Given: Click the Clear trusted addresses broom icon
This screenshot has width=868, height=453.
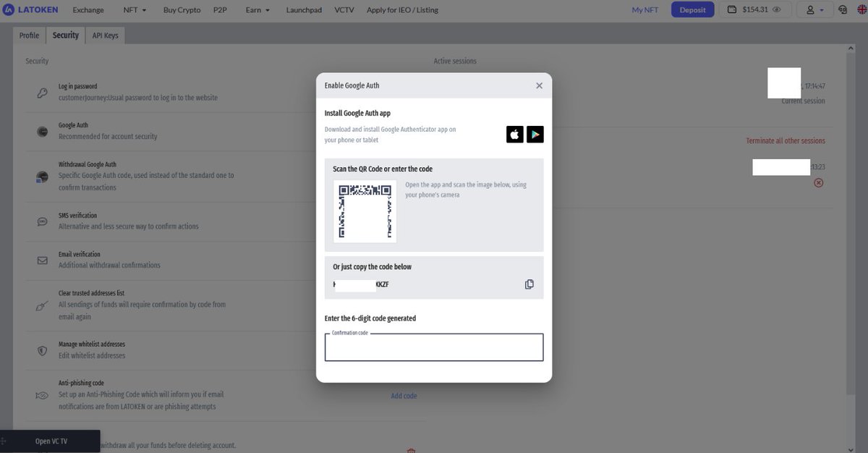Looking at the screenshot, I should [42, 305].
